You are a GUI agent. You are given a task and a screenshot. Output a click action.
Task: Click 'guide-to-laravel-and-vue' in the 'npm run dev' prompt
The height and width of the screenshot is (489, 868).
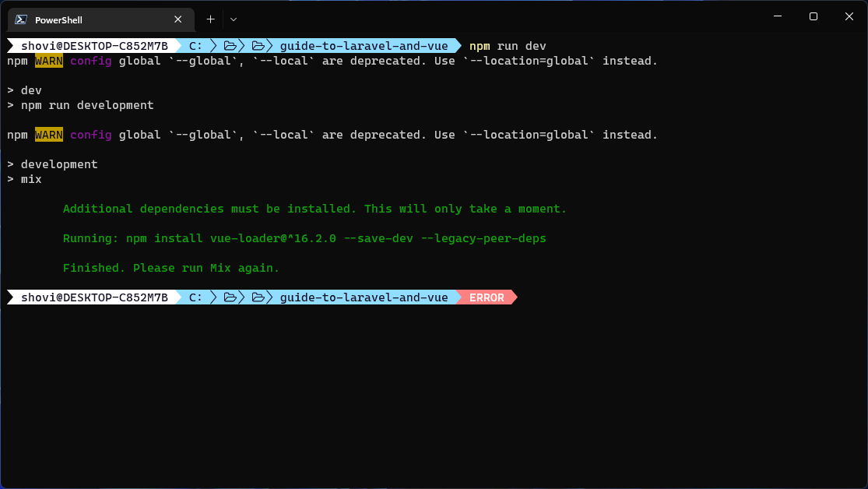click(x=364, y=46)
